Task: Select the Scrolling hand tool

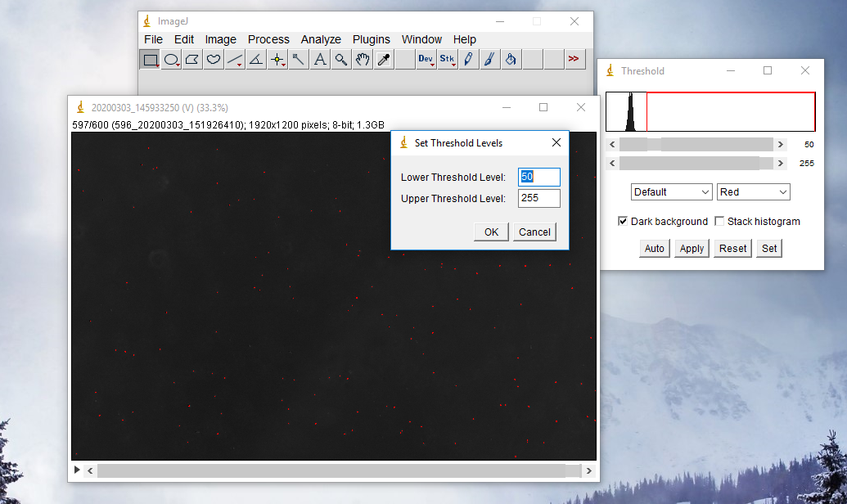Action: pos(362,60)
